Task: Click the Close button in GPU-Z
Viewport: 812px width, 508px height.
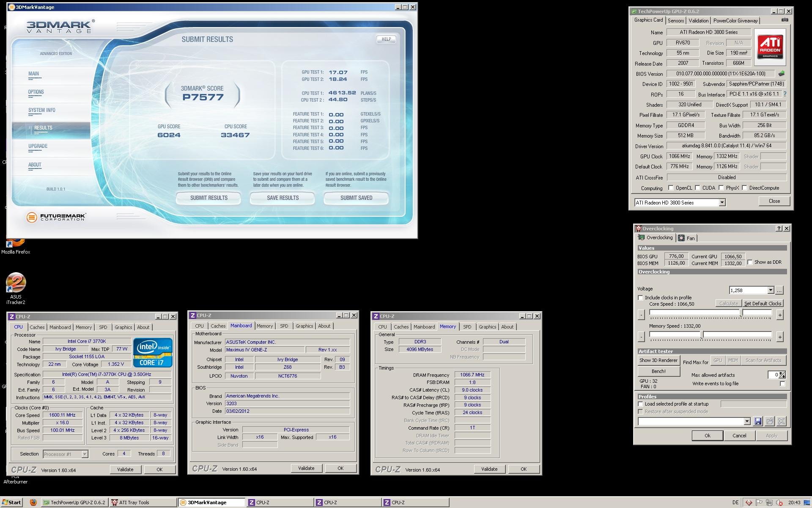Action: pyautogui.click(x=774, y=201)
